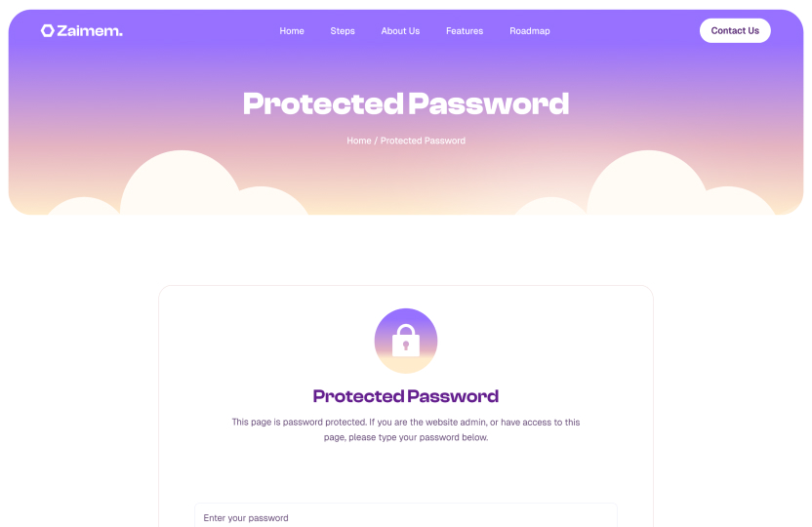
Task: Click the Zaimem wordmark text
Action: click(89, 31)
